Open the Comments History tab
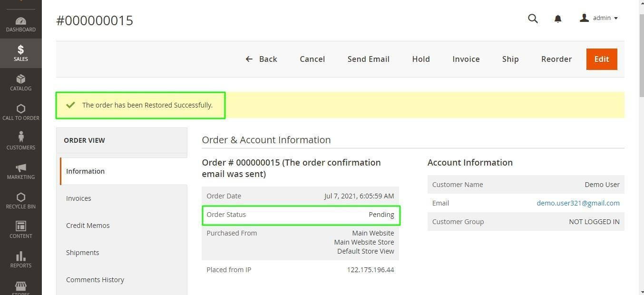Viewport: 644px width, 295px height. tap(95, 280)
